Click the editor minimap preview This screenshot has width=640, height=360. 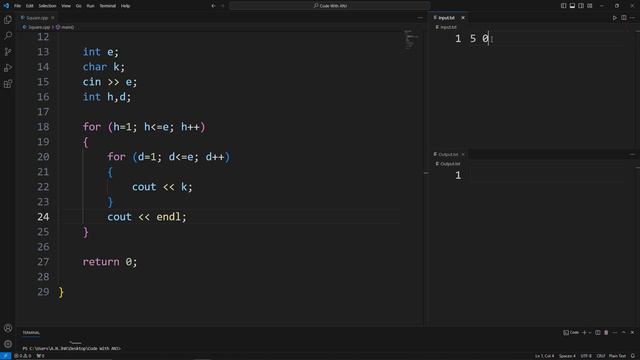pos(411,39)
